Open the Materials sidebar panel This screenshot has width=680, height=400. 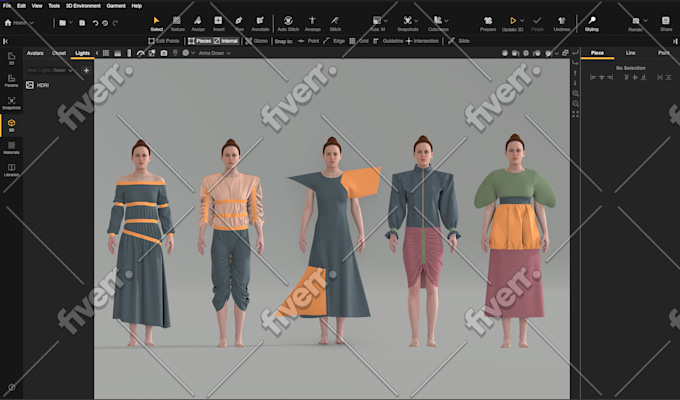pyautogui.click(x=11, y=148)
